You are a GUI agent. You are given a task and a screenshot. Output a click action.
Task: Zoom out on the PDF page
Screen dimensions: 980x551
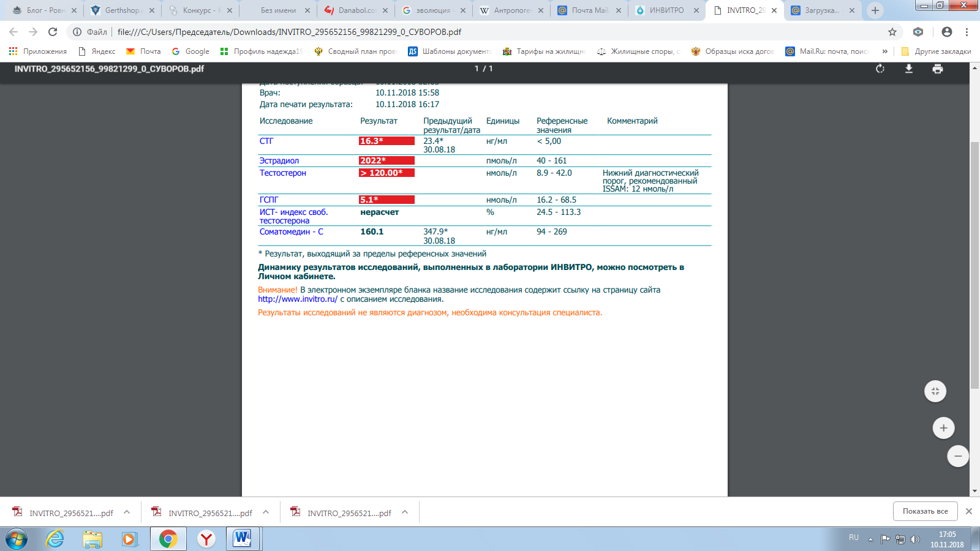click(x=957, y=456)
